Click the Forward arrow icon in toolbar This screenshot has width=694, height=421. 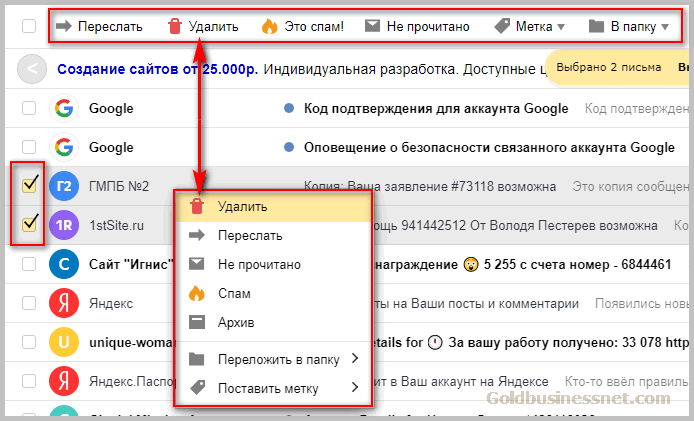tap(64, 26)
